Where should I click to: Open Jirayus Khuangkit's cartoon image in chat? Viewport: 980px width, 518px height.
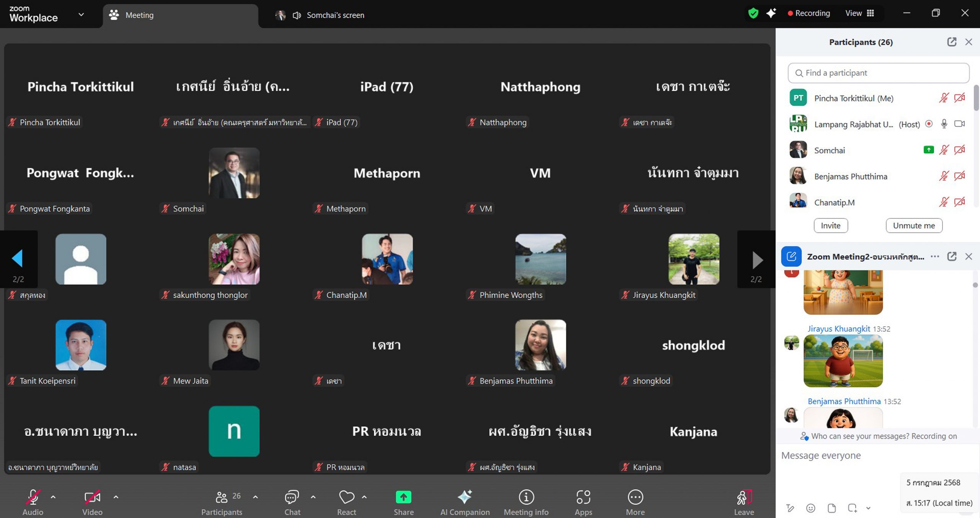pyautogui.click(x=843, y=361)
